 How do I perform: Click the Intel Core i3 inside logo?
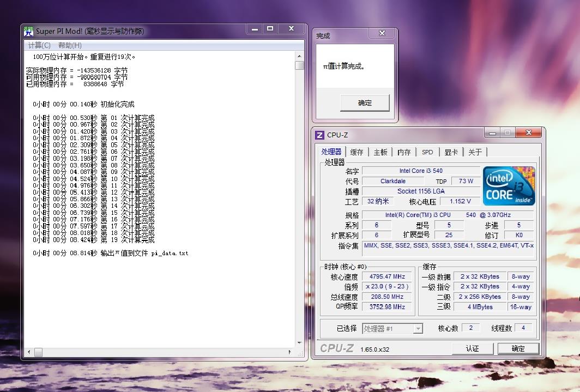click(x=509, y=186)
